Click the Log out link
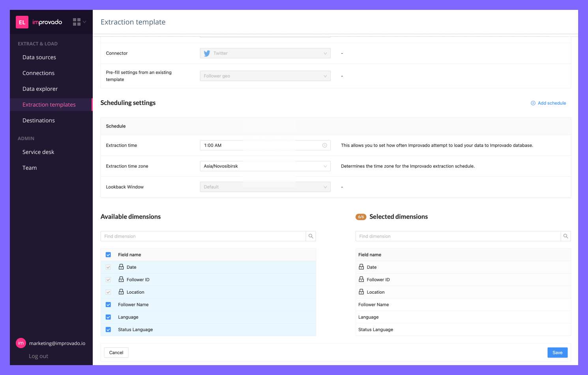588x375 pixels. coord(38,356)
